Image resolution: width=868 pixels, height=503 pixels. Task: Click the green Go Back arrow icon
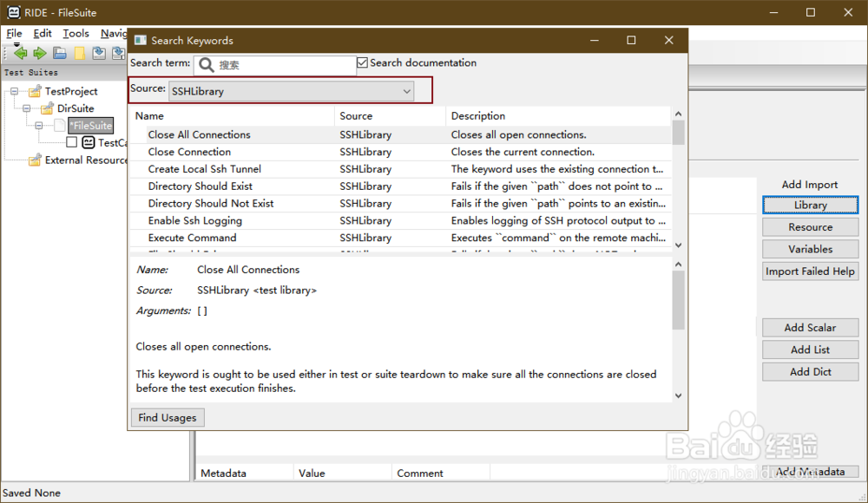click(21, 53)
